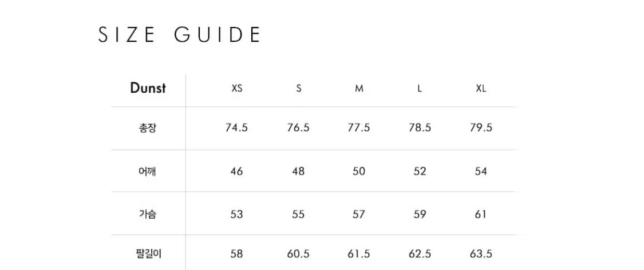
Task: Click the shoulder value 50 for M
Action: pyautogui.click(x=359, y=171)
